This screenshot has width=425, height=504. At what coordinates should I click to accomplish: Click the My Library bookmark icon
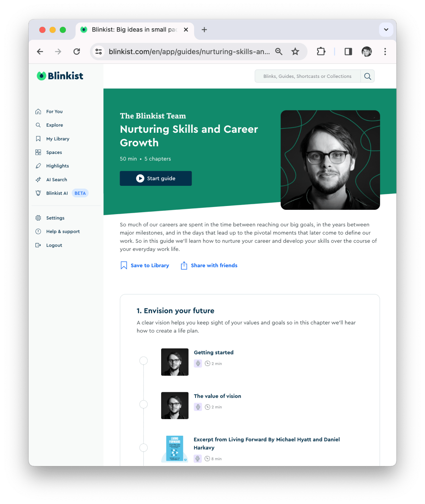coord(38,139)
